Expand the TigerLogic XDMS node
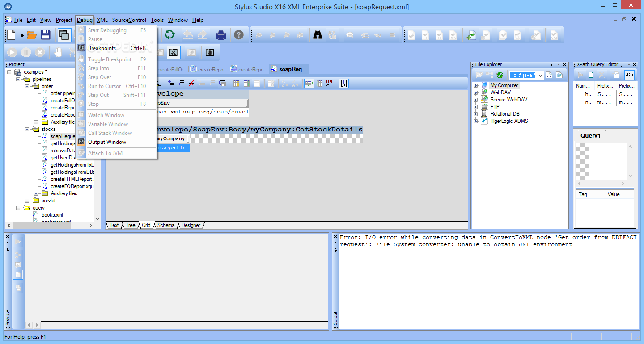The width and height of the screenshot is (644, 344). coord(475,121)
